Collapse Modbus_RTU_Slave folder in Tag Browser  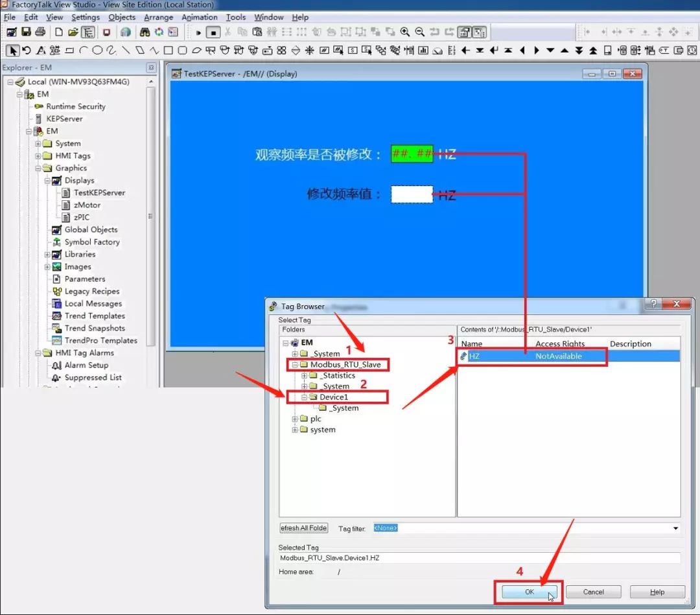tap(295, 365)
